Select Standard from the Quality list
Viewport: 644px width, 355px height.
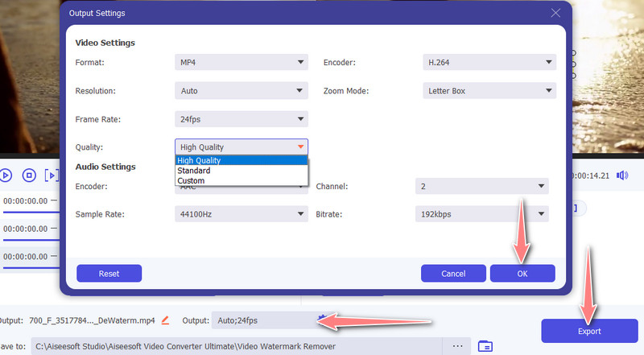(x=194, y=171)
